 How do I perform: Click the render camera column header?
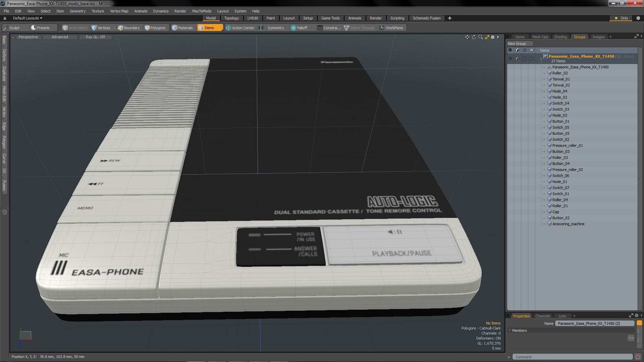518,50
